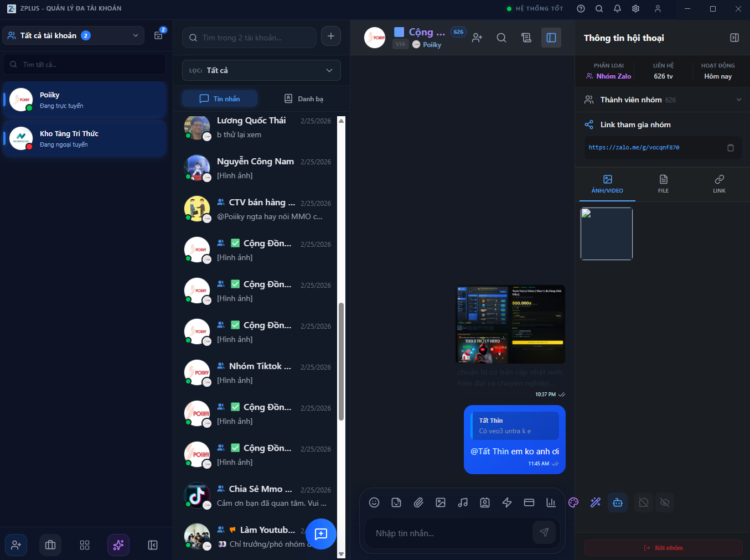Switch to the 'Danh bạ' tab
750x560 pixels.
click(304, 99)
